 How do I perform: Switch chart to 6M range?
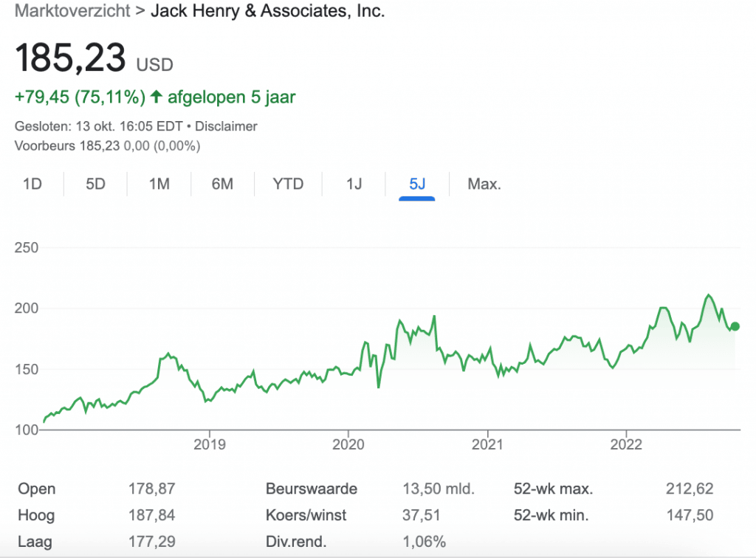tap(222, 184)
